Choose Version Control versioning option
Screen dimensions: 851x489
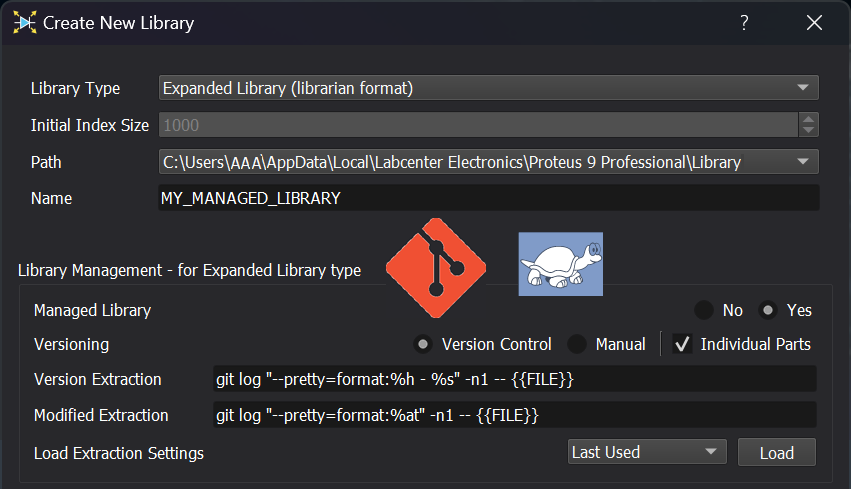pos(423,344)
